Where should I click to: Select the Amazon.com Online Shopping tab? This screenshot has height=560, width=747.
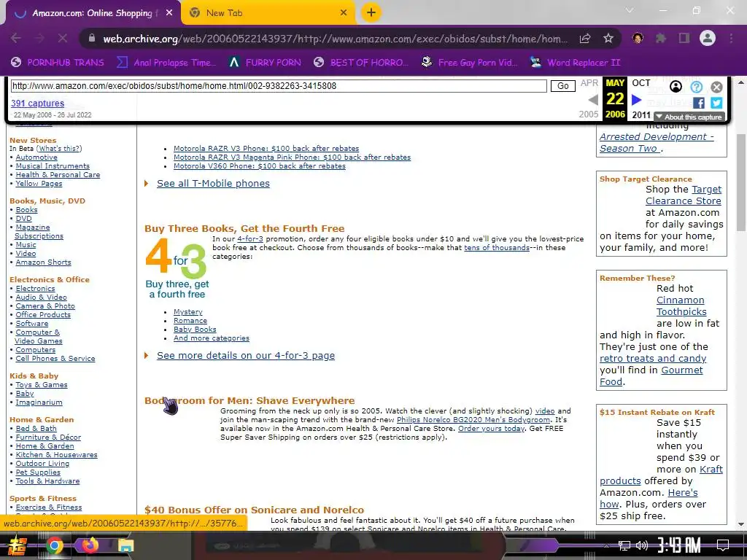coord(93,13)
